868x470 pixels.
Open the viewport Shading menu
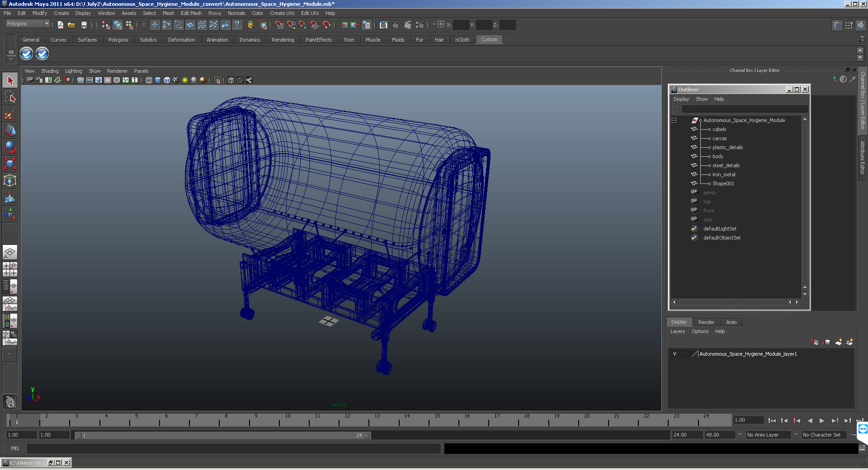50,71
